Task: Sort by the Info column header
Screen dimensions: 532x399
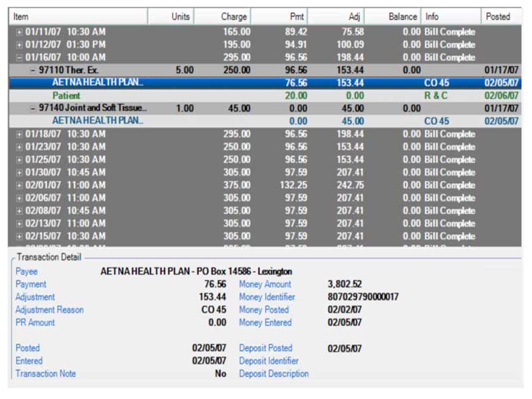Action: [451, 17]
